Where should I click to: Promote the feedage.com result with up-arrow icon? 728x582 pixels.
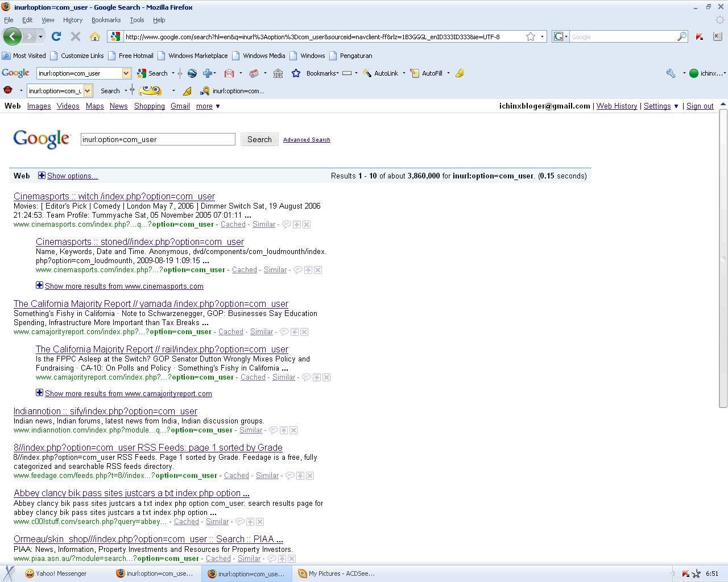[300, 476]
